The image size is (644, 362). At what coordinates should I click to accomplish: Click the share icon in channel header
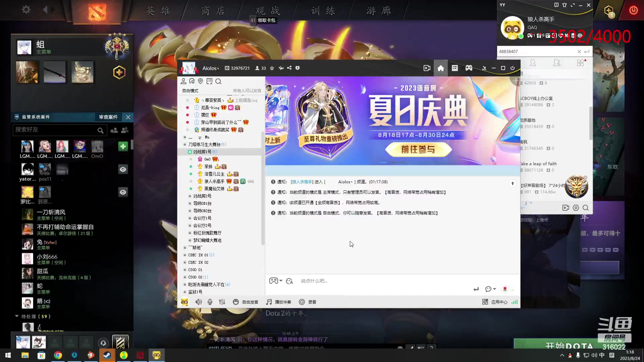tap(289, 68)
